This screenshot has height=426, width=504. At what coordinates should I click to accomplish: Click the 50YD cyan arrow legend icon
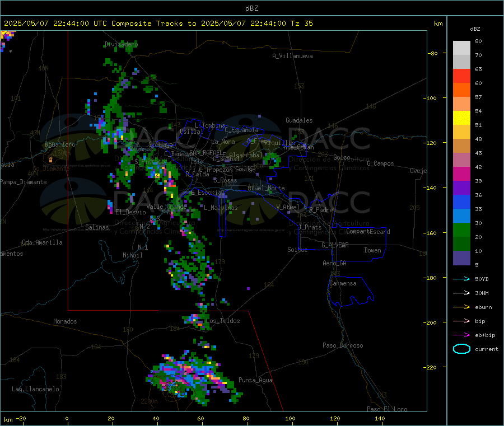pos(461,279)
